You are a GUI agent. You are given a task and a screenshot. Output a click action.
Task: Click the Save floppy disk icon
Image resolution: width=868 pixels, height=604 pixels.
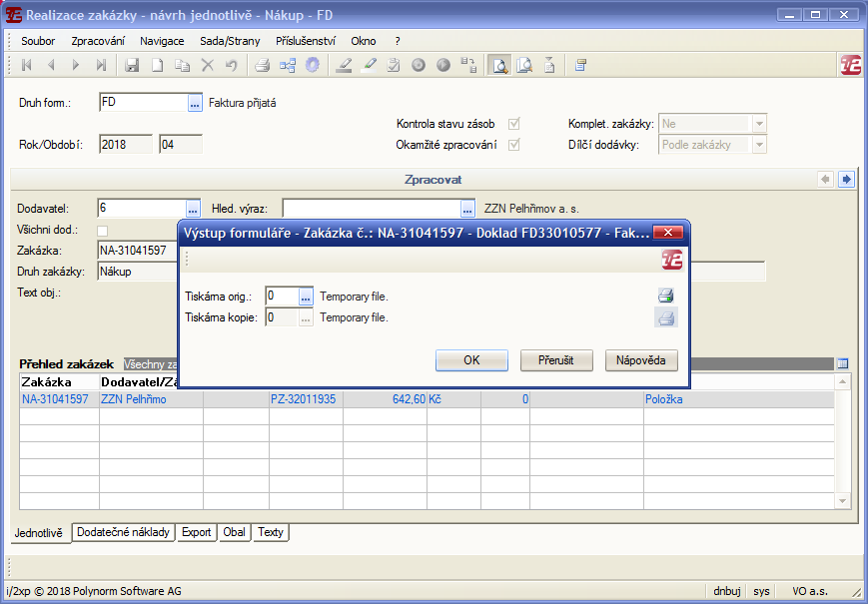[132, 65]
